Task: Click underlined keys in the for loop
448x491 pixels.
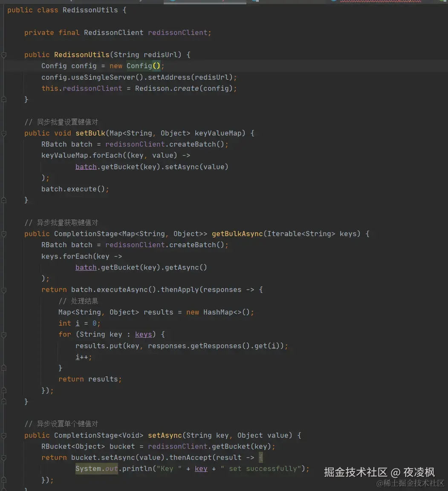Action: click(x=143, y=335)
